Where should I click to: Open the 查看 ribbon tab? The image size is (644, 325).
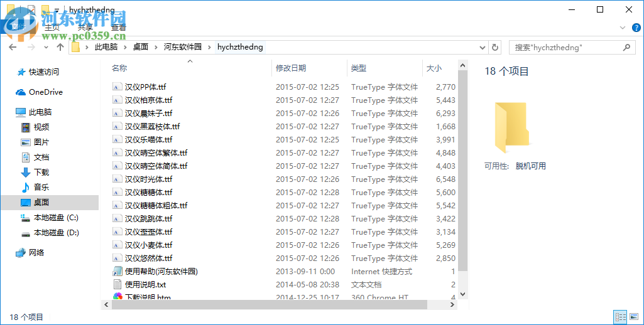119,28
